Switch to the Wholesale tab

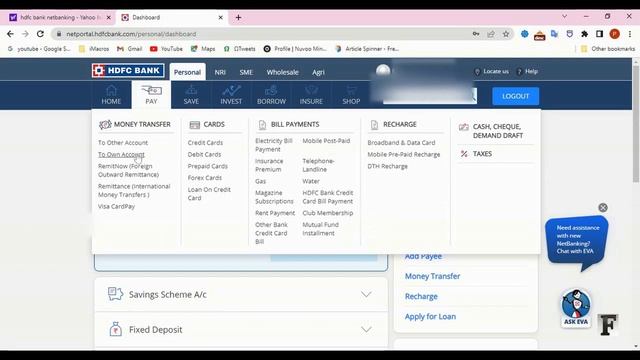[282, 72]
